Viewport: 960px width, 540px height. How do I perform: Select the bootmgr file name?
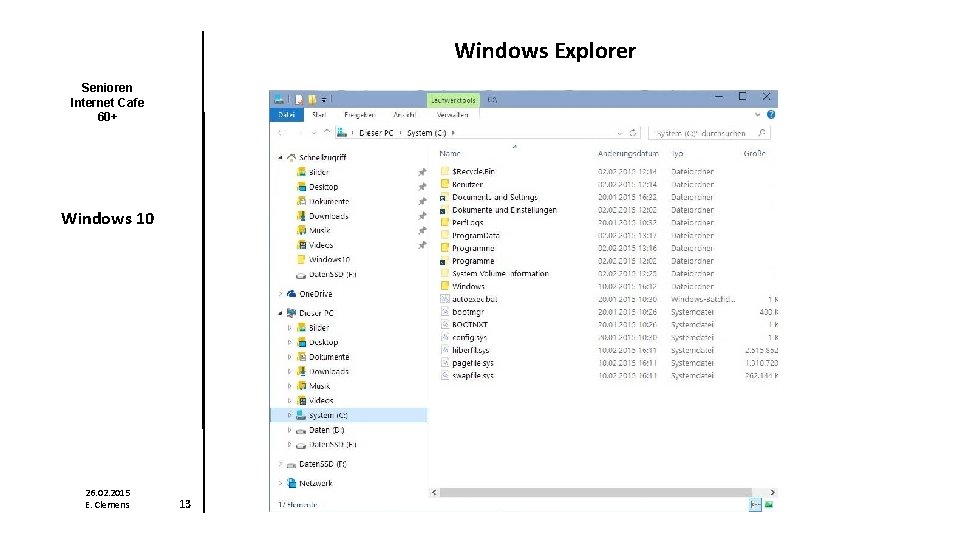tap(468, 312)
